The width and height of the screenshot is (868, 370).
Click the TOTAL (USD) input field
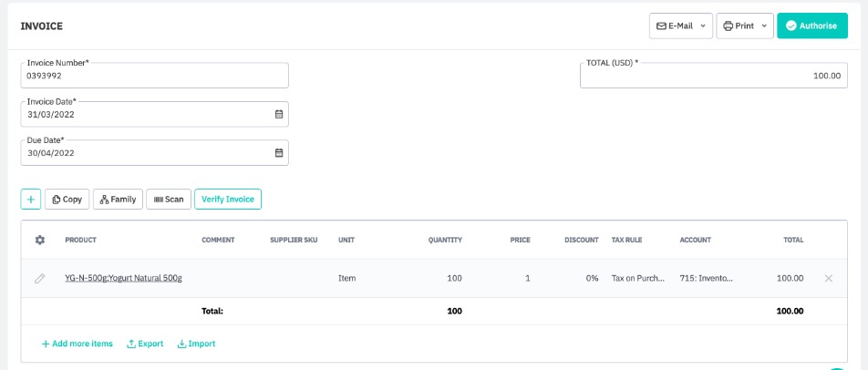(x=713, y=76)
